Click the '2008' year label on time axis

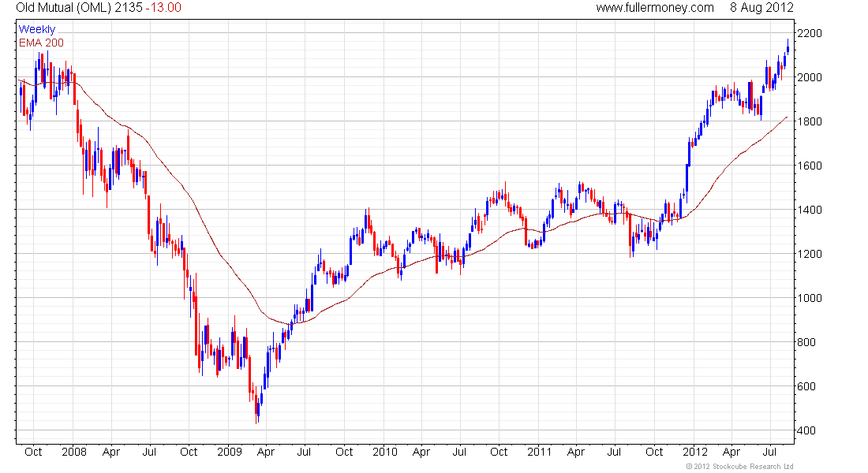[74, 452]
